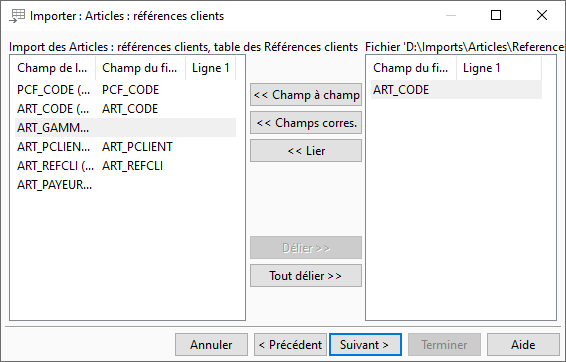Click the '<< Champs corres.' button
Viewport: 566px width, 362px height.
(x=306, y=123)
